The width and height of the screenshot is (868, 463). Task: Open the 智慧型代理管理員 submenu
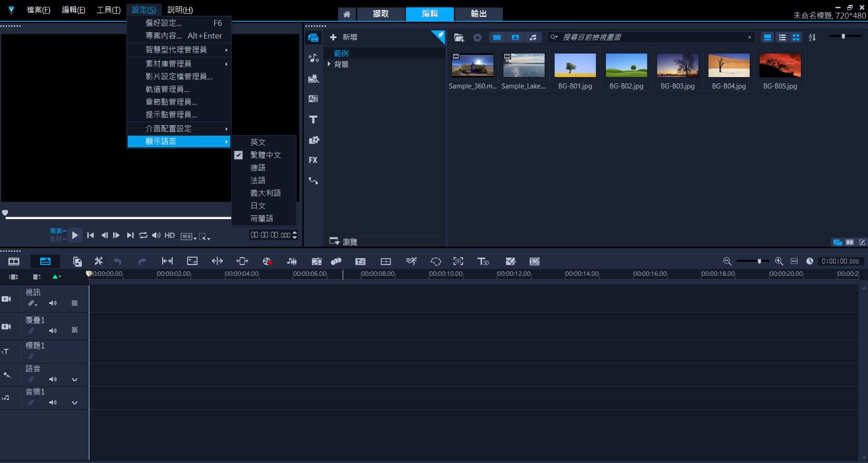(179, 50)
